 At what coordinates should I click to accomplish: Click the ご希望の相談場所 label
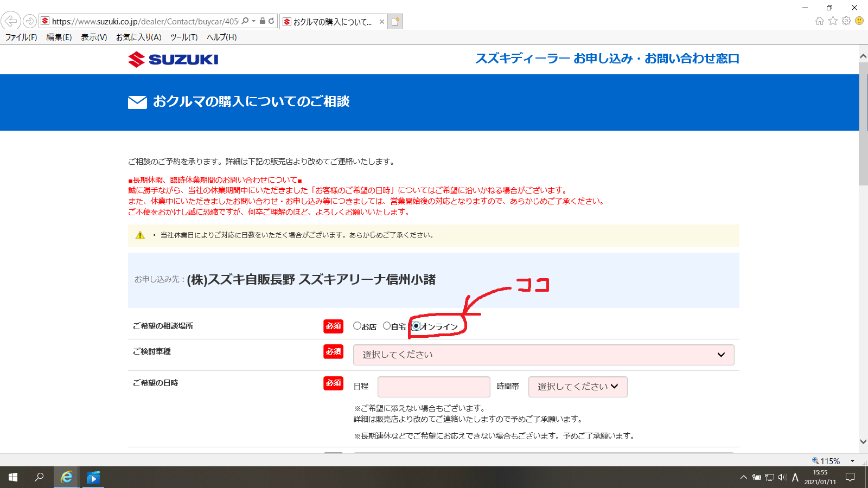[x=163, y=326]
